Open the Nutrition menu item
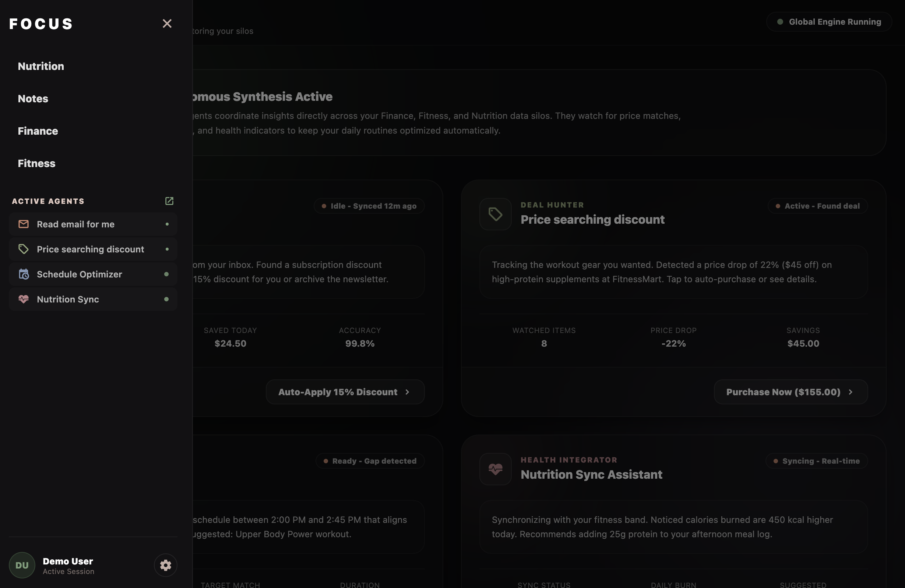The width and height of the screenshot is (905, 588). point(41,66)
